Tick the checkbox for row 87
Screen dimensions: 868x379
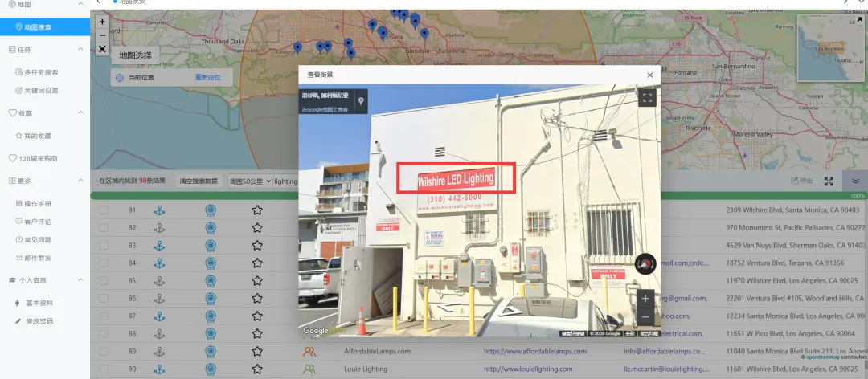[x=104, y=316]
